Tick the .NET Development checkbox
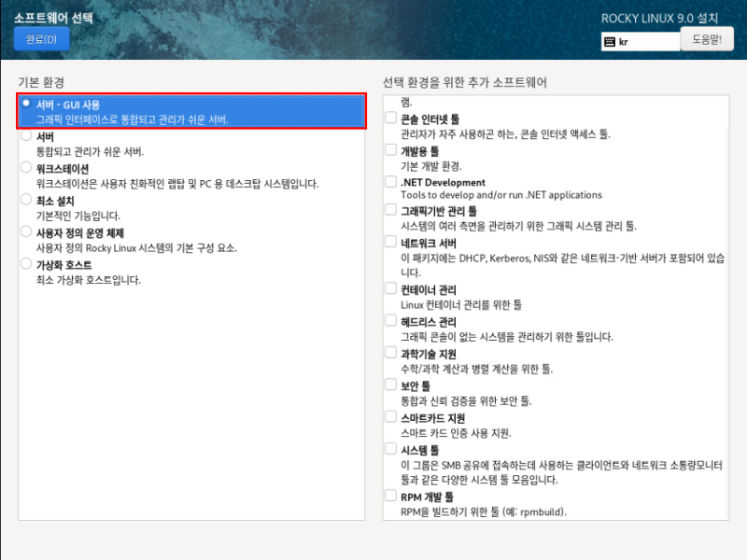The image size is (747, 560). pos(390,181)
